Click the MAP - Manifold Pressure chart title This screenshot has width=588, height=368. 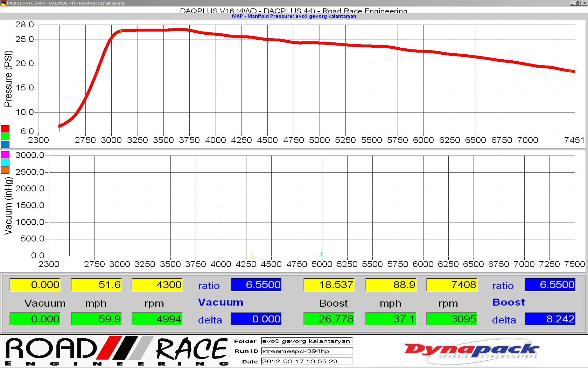click(x=294, y=16)
